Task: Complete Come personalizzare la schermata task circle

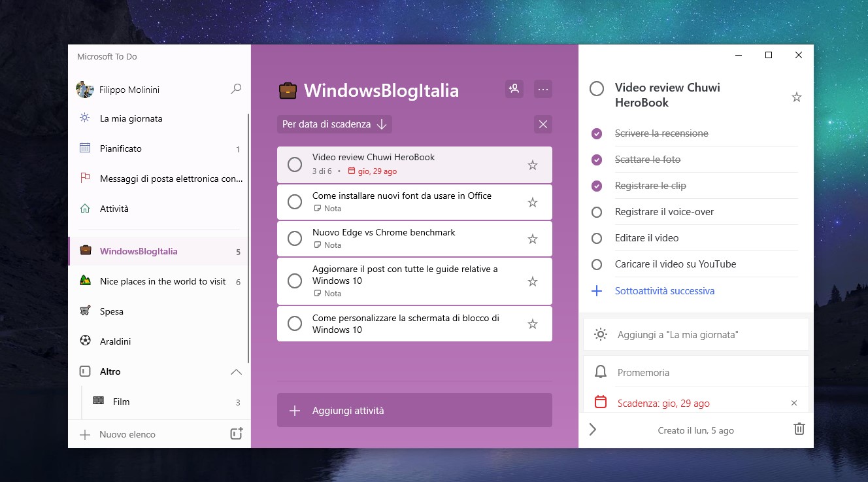Action: pyautogui.click(x=295, y=323)
